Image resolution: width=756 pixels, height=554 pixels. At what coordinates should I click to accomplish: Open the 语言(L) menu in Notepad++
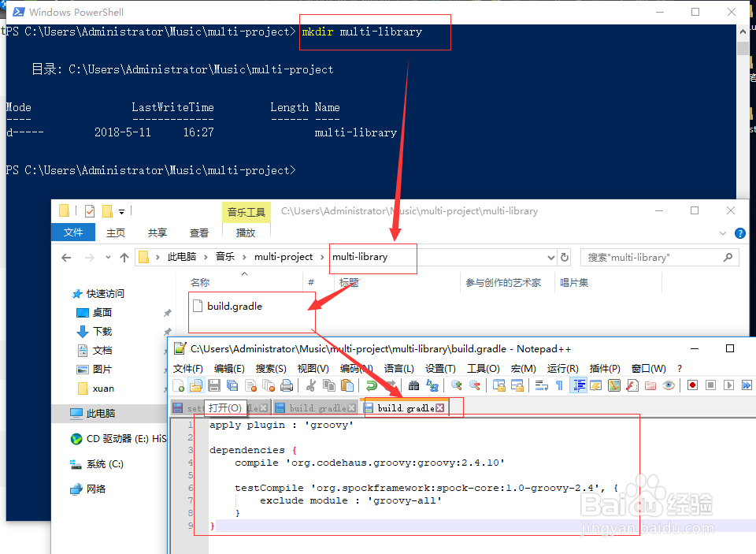click(x=399, y=369)
